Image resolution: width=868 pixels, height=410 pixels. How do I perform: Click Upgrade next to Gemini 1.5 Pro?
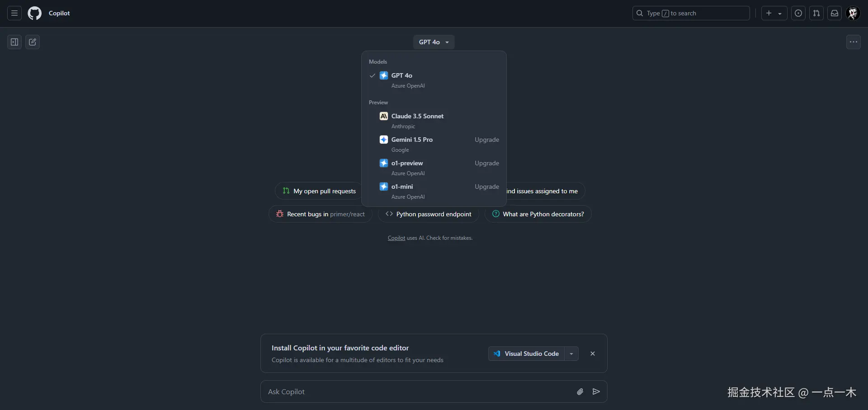pyautogui.click(x=487, y=140)
